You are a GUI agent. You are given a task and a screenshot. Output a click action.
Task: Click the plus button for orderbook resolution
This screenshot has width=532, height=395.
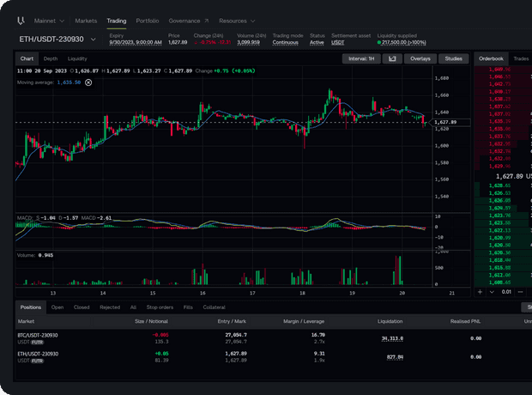[479, 292]
